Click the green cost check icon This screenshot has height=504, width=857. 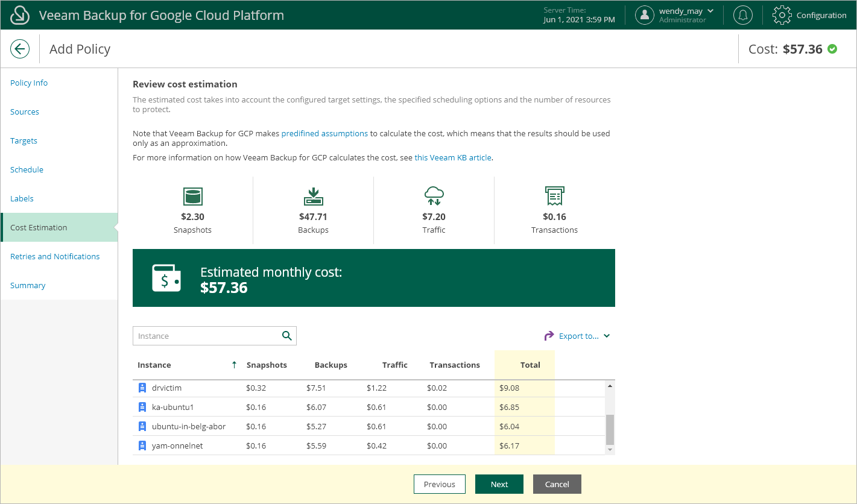(x=832, y=49)
